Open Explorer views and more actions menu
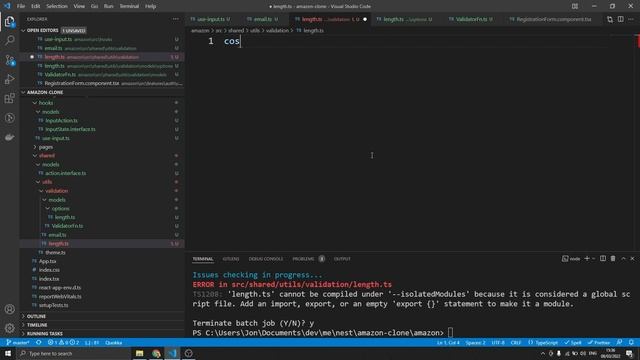The image size is (640, 360). pos(176,19)
